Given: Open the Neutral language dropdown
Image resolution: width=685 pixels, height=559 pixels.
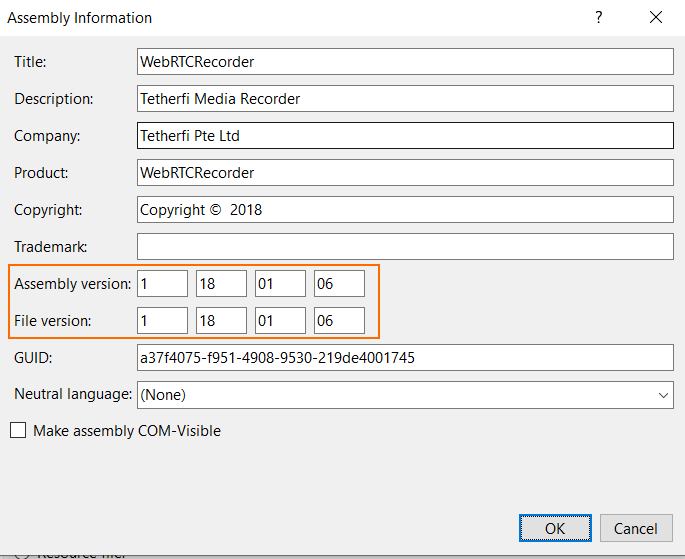Looking at the screenshot, I should click(405, 395).
